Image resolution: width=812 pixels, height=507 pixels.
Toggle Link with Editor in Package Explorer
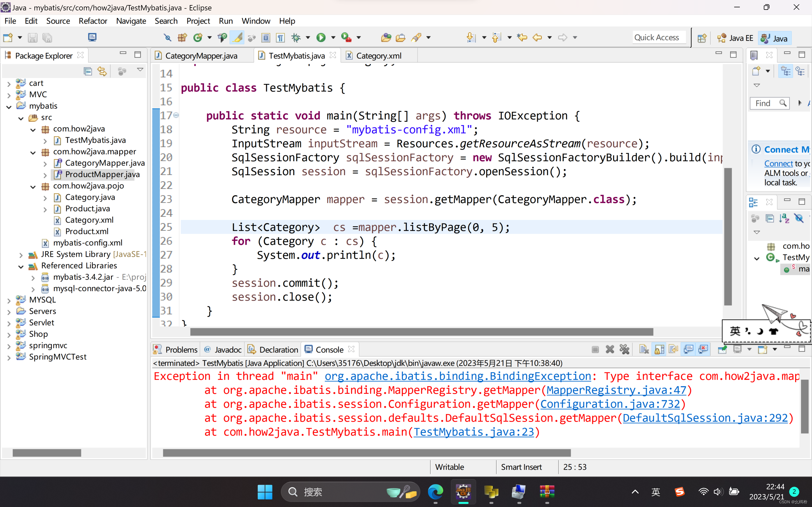click(x=102, y=71)
